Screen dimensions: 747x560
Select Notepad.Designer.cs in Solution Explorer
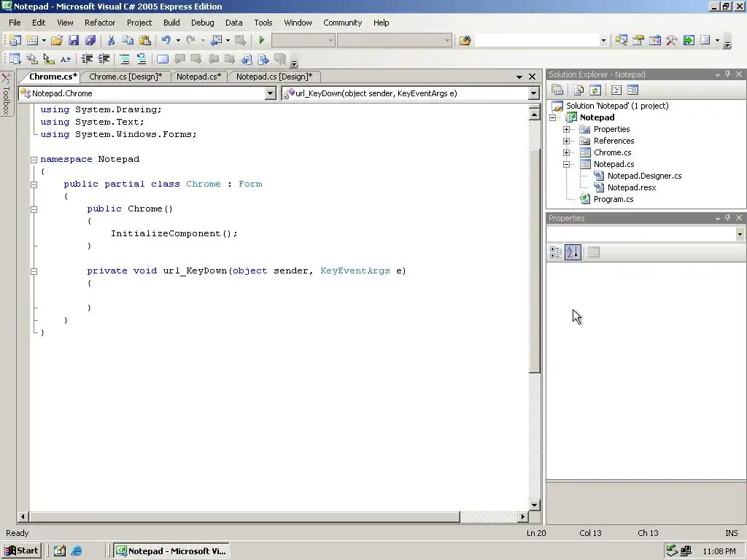click(x=644, y=176)
